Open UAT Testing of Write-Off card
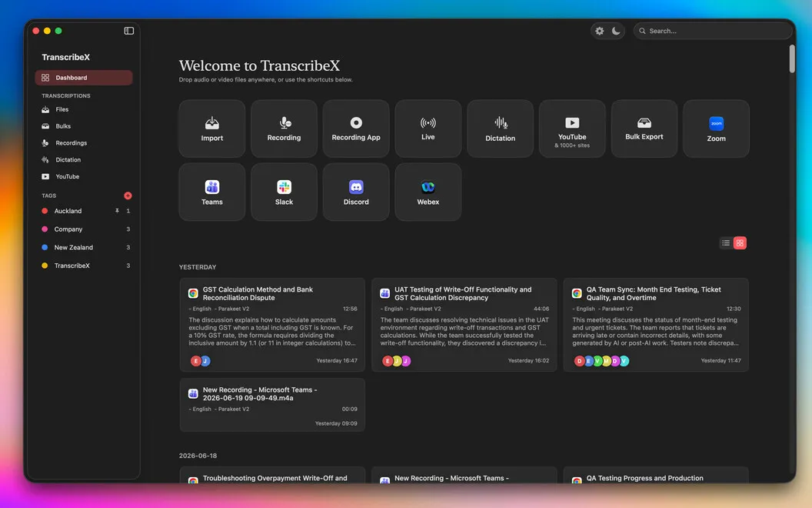Screen dimensions: 812x508 (464, 325)
